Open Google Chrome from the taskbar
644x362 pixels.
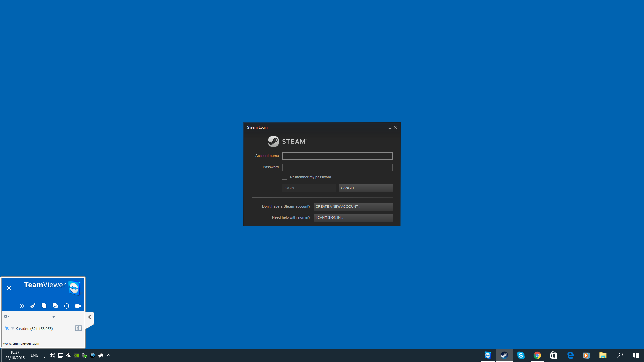coord(537,355)
